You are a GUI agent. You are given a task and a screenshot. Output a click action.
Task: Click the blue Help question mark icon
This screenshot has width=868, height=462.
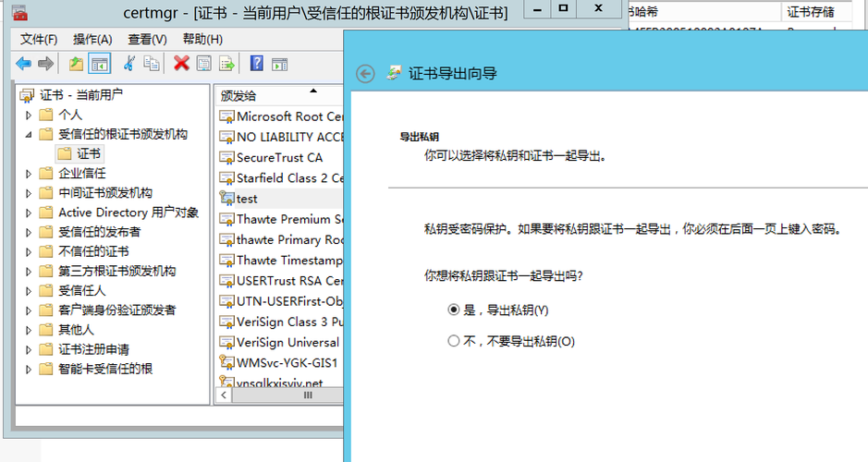click(x=257, y=63)
